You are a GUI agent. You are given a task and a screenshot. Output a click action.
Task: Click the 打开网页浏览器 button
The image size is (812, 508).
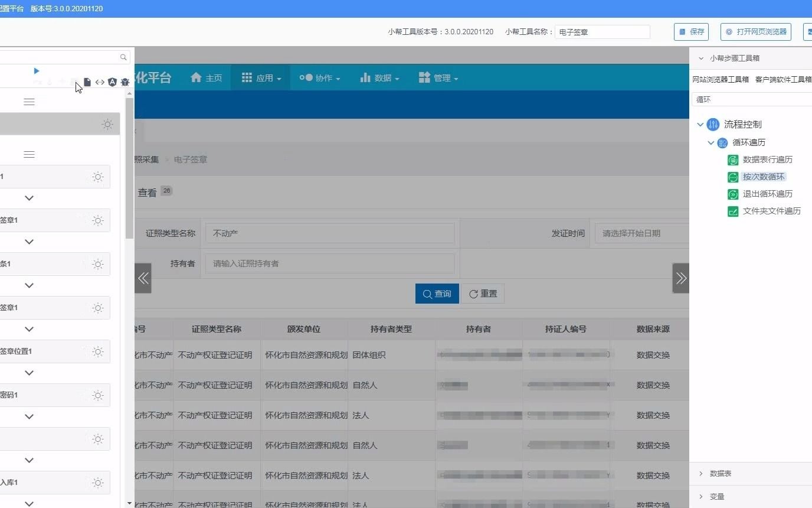(756, 32)
